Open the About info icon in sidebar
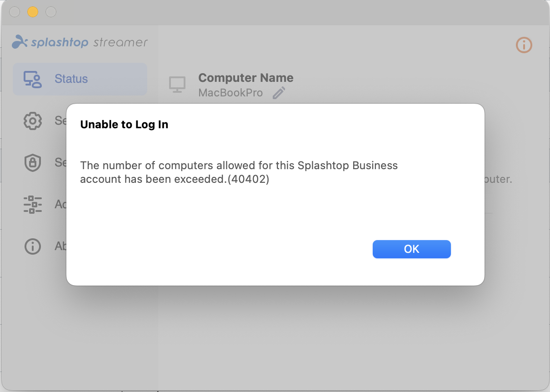This screenshot has height=392, width=550. (33, 246)
